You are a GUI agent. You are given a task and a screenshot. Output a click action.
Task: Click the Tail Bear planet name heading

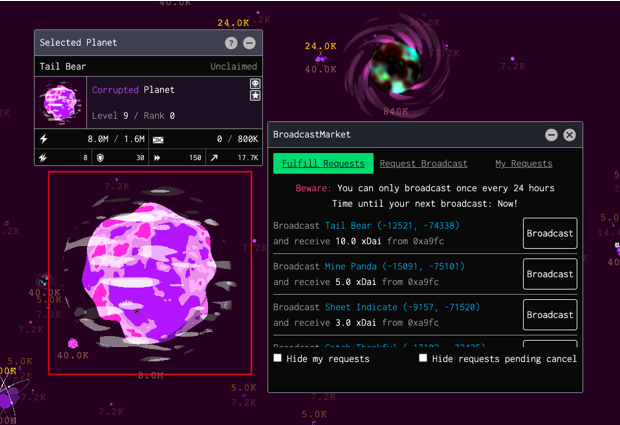63,66
